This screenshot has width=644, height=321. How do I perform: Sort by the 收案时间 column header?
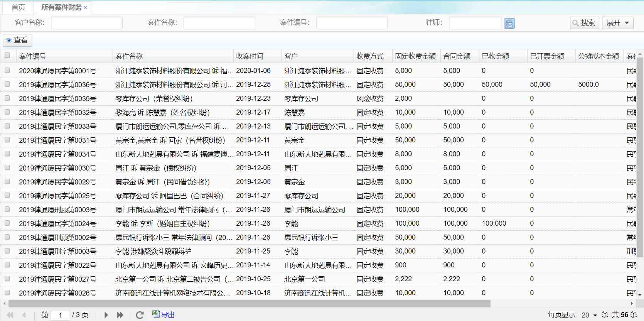[250, 56]
